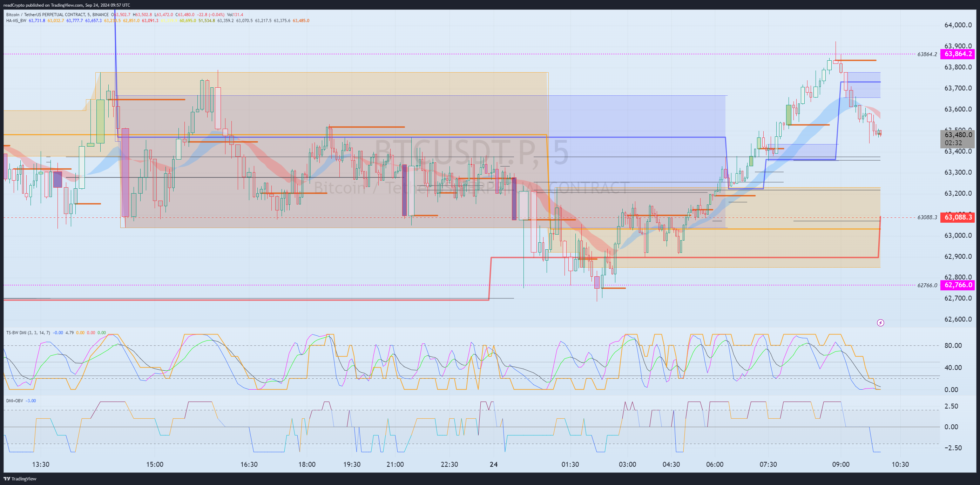Click HA-MS_BW value 60,695.0
The width and height of the screenshot is (980, 485).
coord(188,21)
